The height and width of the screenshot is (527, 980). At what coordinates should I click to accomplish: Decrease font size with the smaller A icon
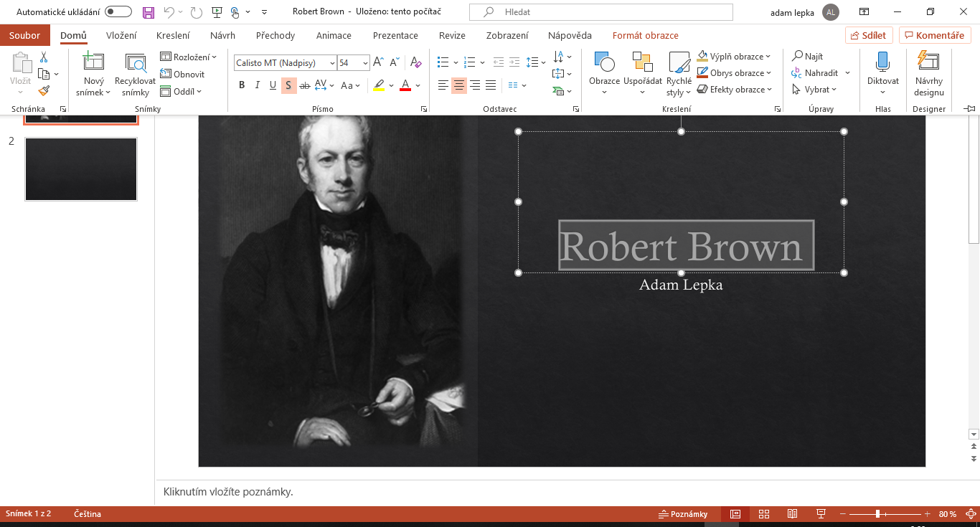(395, 63)
